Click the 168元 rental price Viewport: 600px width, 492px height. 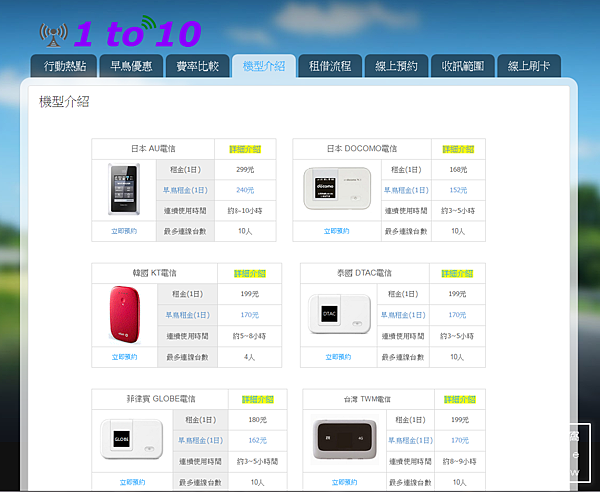point(458,169)
